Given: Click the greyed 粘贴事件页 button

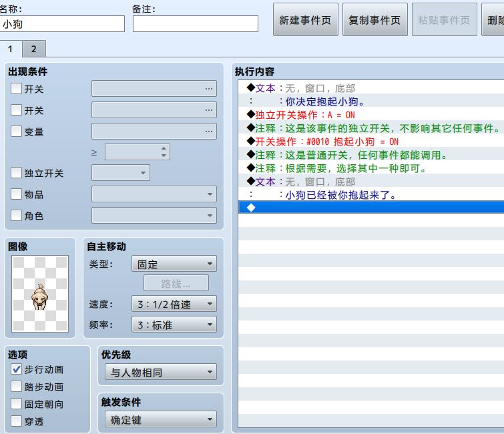Looking at the screenshot, I should [x=444, y=19].
